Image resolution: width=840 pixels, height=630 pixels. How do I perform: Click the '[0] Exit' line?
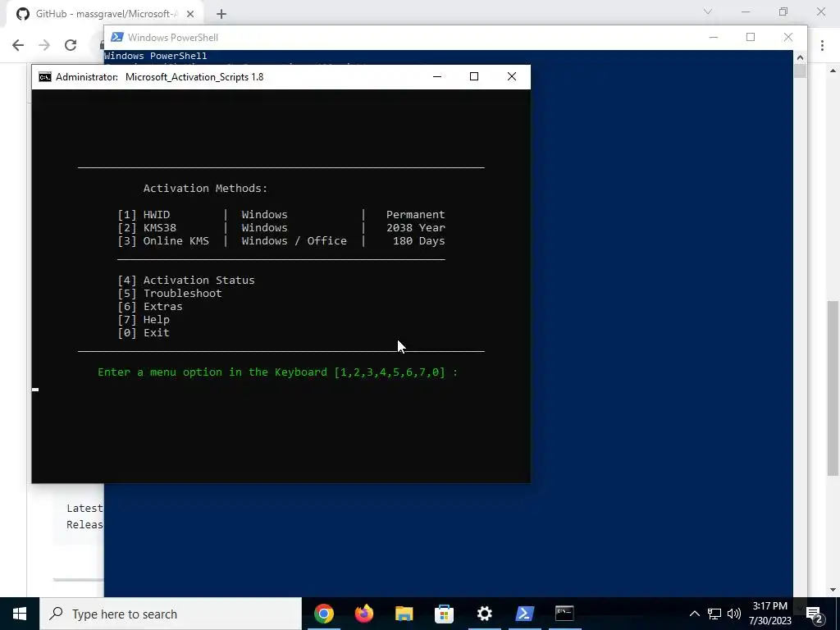pyautogui.click(x=144, y=333)
